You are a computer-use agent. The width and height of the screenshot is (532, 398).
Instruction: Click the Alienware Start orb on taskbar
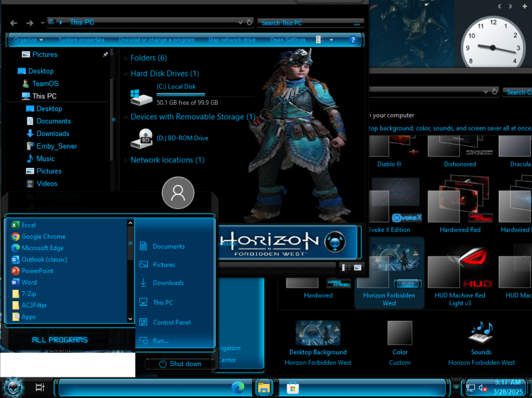pyautogui.click(x=13, y=387)
